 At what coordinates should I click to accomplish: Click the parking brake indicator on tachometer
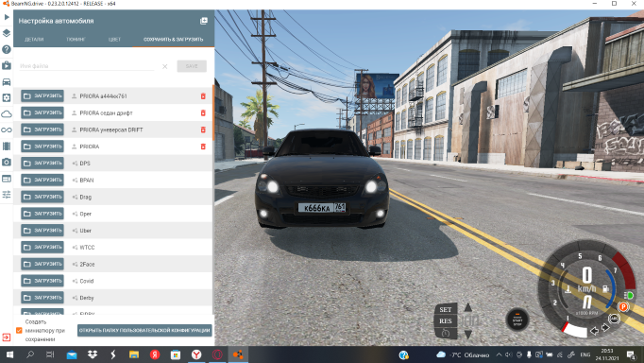tap(623, 306)
